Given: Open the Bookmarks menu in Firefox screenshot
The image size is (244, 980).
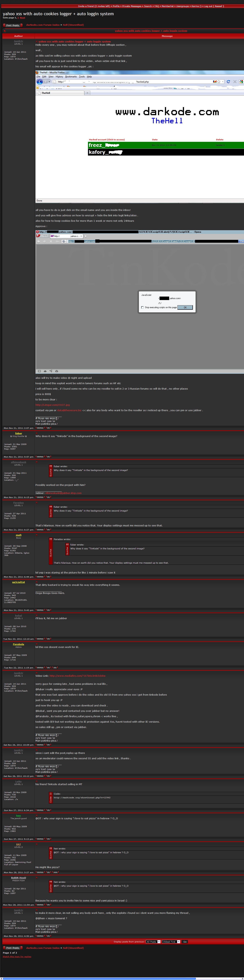Looking at the screenshot, I should pyautogui.click(x=71, y=76).
